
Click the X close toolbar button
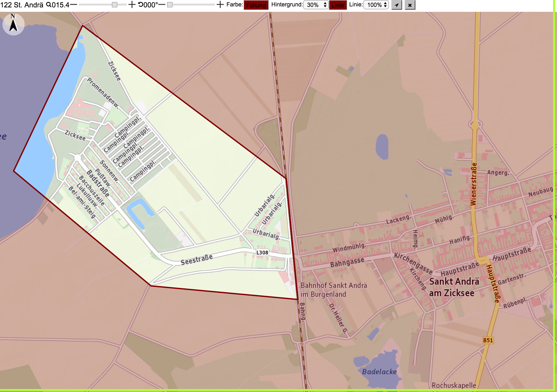410,5
